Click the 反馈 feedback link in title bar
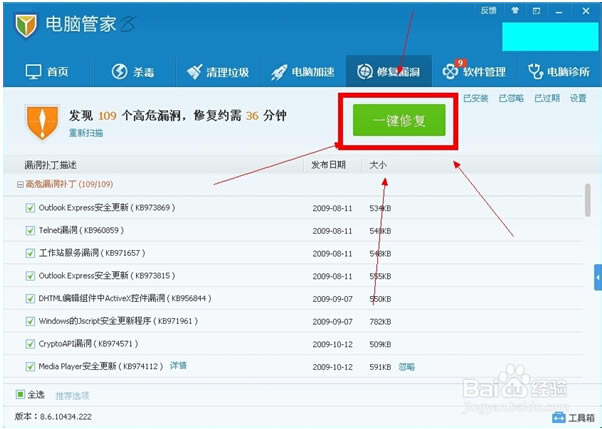This screenshot has height=429, width=602. pos(488,11)
